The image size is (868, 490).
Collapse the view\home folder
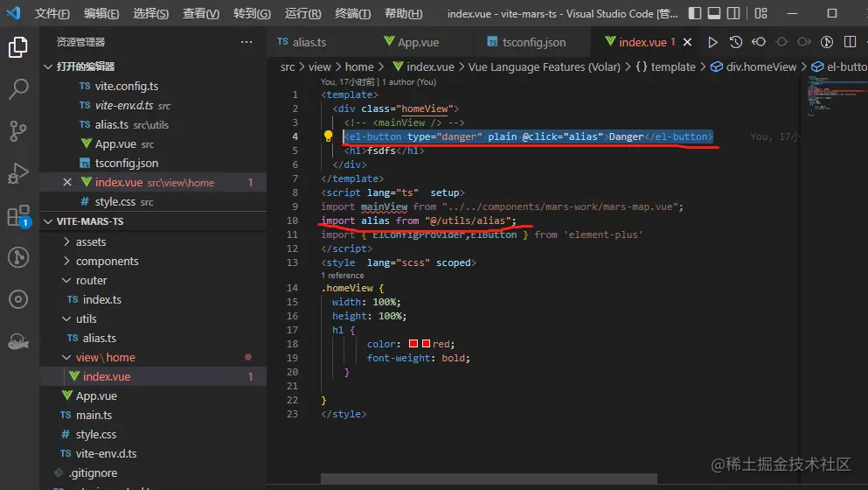66,358
